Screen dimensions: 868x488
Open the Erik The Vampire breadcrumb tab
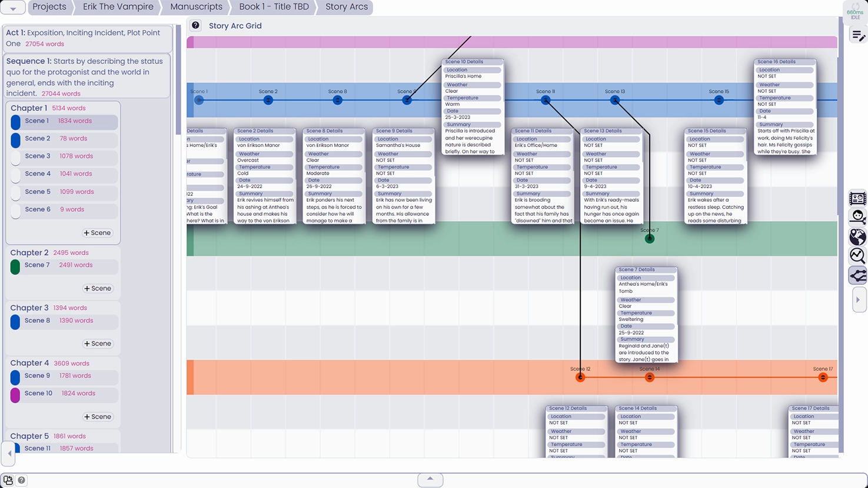pos(118,7)
